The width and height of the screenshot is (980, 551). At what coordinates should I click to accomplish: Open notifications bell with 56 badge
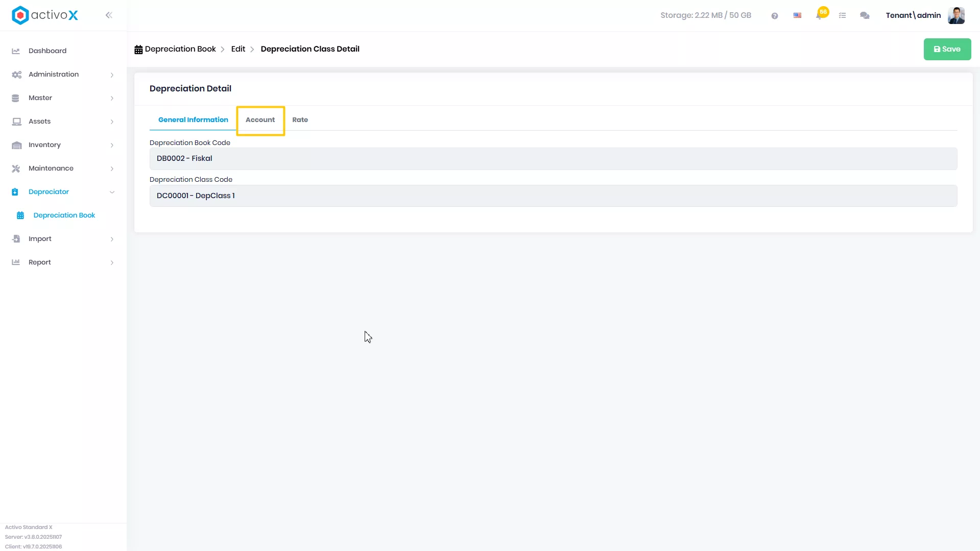click(x=820, y=14)
